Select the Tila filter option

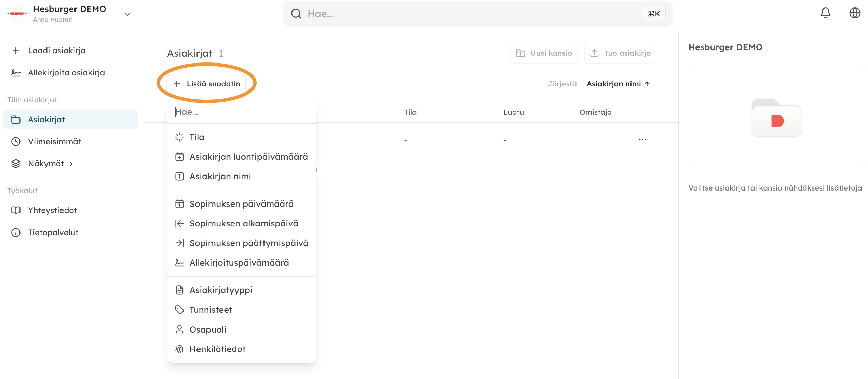point(197,137)
